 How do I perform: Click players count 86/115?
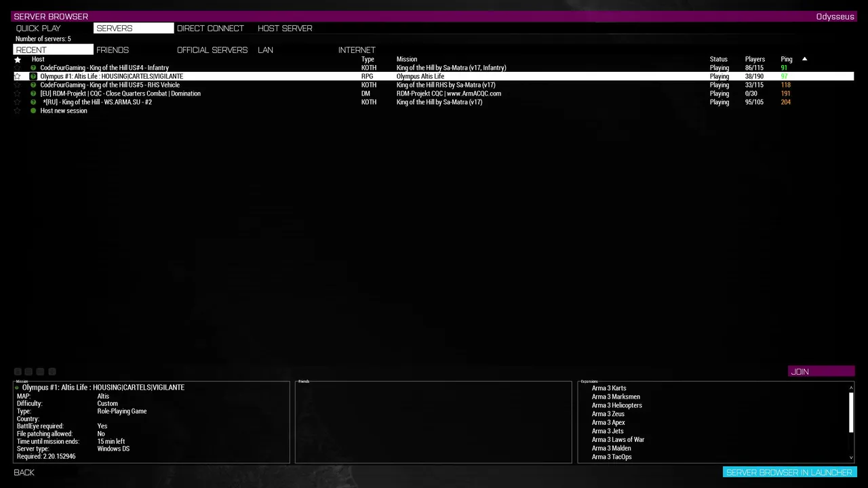pos(754,68)
